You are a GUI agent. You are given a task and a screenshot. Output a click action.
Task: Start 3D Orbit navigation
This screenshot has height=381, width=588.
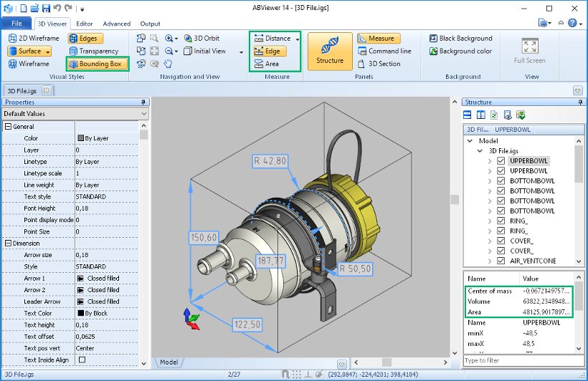[x=201, y=38]
